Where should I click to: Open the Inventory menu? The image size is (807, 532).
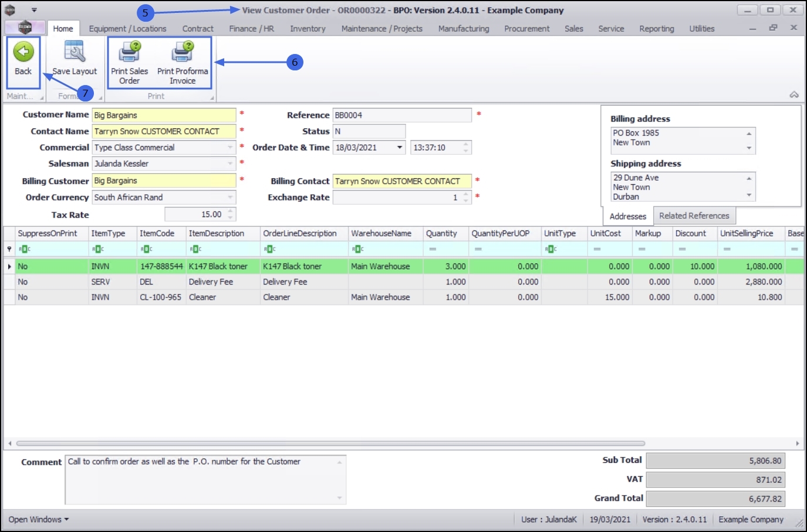[x=308, y=29]
